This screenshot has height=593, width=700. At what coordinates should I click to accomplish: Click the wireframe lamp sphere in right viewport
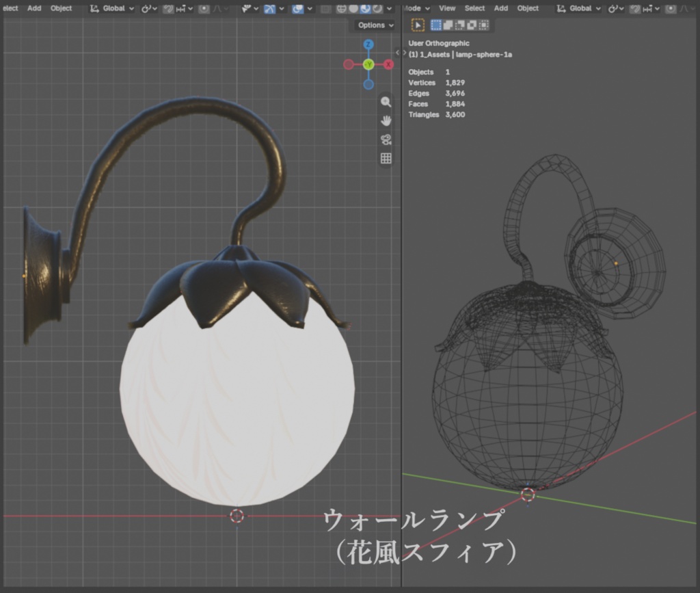tap(527, 393)
